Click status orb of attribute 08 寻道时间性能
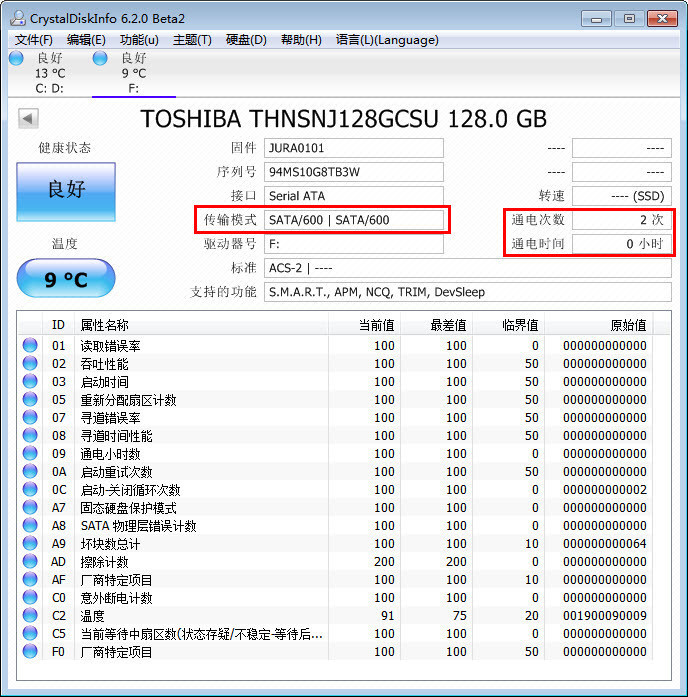Screen dimensions: 688x697 coord(30,435)
